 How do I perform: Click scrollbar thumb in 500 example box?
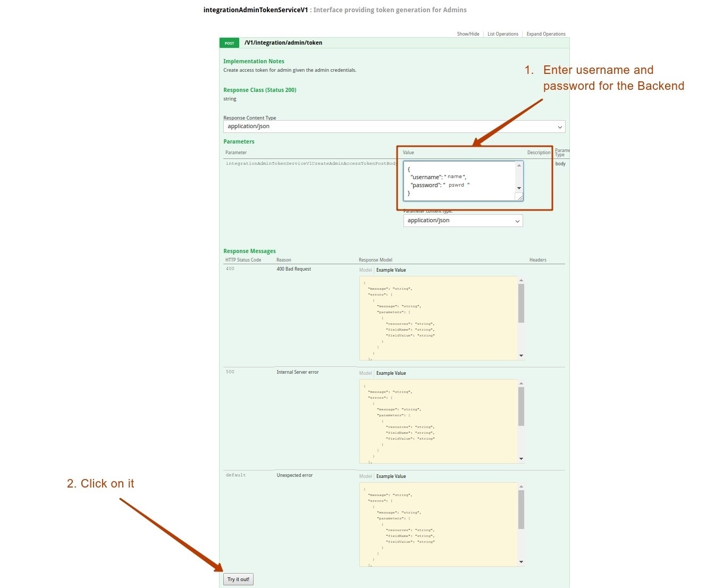click(521, 406)
